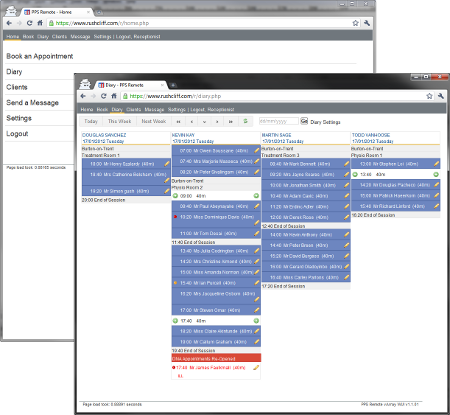The height and width of the screenshot is (415, 450).
Task: Open Message in Diary window nav bar
Action: 154,109
